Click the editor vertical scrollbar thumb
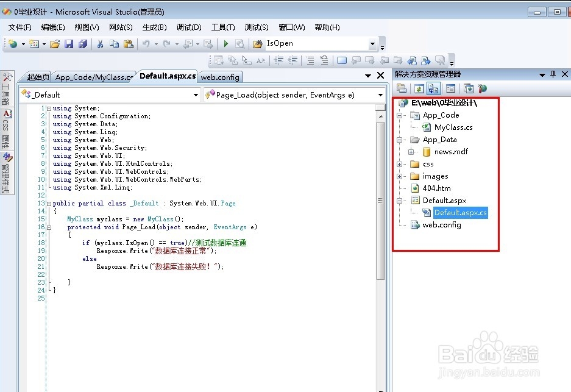 click(380, 201)
